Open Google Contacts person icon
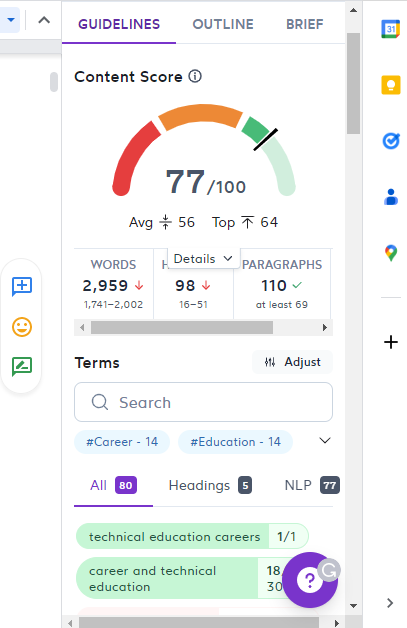407x628 pixels. point(391,197)
